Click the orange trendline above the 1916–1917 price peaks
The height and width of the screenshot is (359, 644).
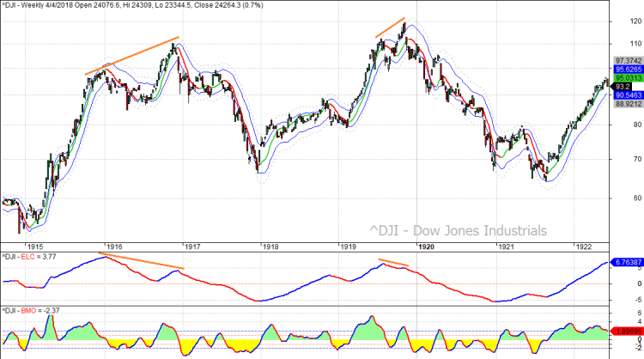click(133, 56)
